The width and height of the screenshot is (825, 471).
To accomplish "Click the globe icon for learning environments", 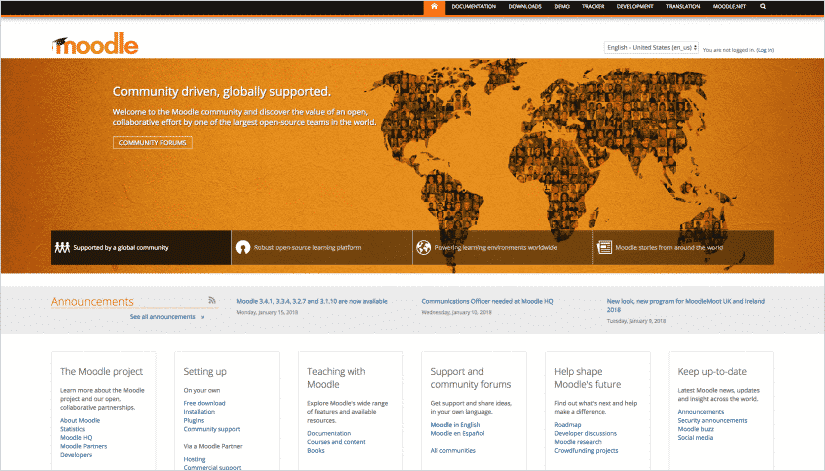I will pyautogui.click(x=424, y=247).
